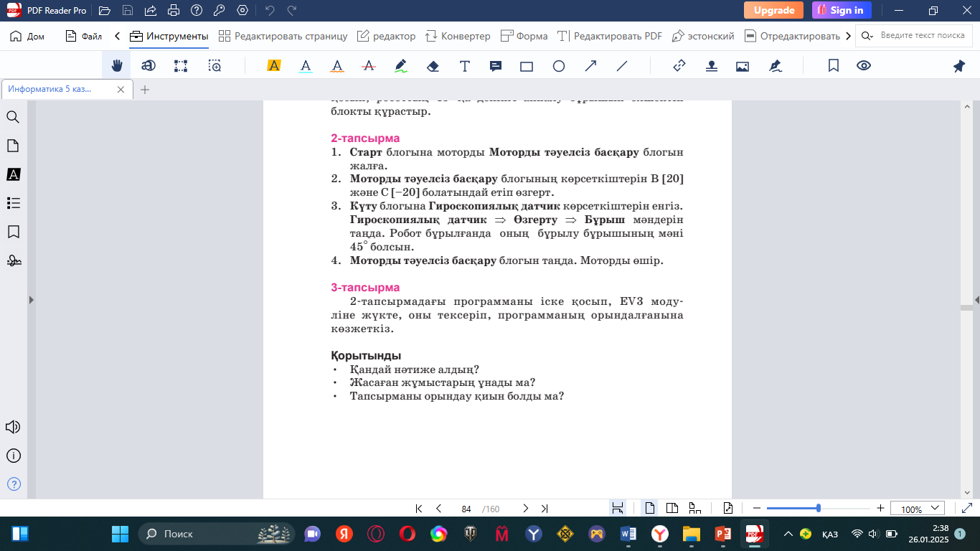Choose the Underline text tool
The width and height of the screenshot is (980, 551).
306,66
